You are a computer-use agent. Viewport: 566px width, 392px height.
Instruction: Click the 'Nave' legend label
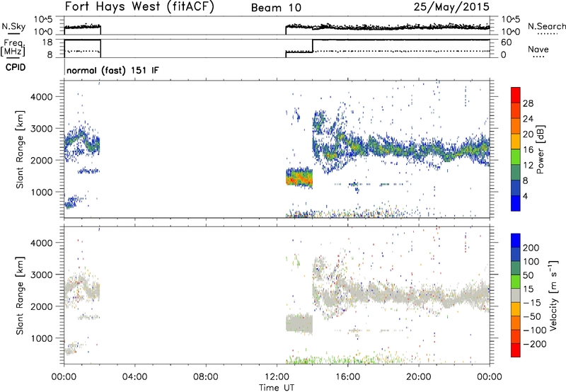click(x=538, y=50)
